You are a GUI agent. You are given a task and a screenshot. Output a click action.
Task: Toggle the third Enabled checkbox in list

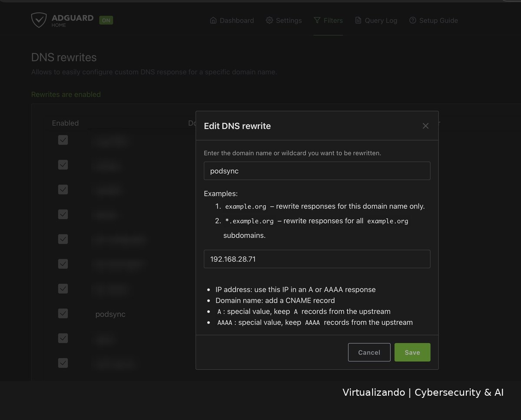[63, 190]
